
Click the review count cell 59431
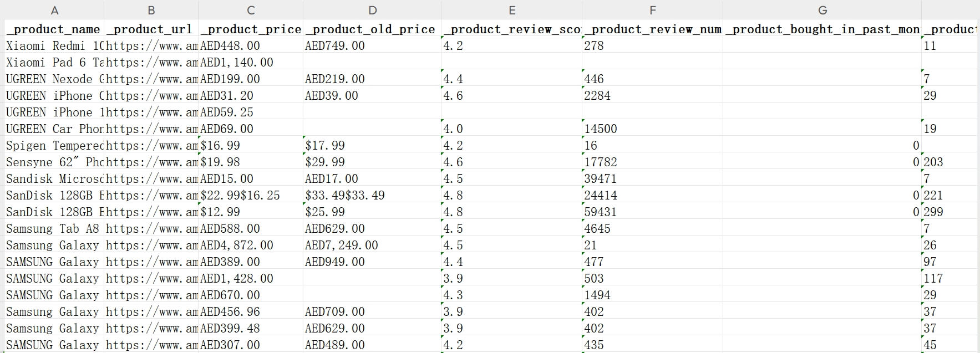(x=653, y=212)
